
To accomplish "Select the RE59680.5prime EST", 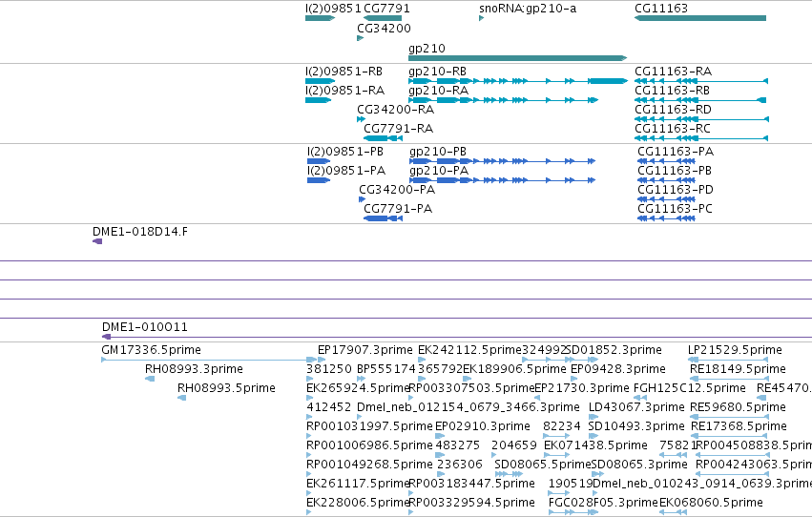I will coord(729,417).
